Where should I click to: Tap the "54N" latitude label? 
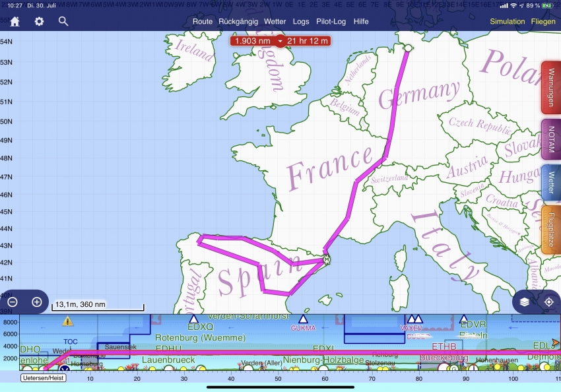pos(6,42)
